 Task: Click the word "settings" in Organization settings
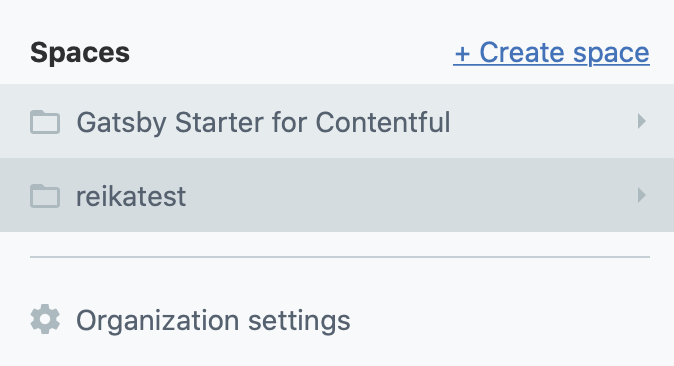click(300, 321)
